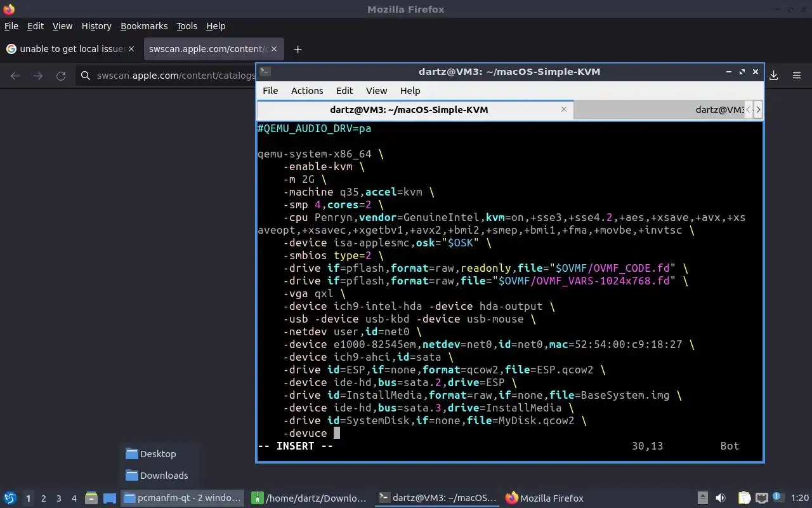Screen dimensions: 812x508
Task: Open Firefox downloads panel icon
Action: (774, 76)
